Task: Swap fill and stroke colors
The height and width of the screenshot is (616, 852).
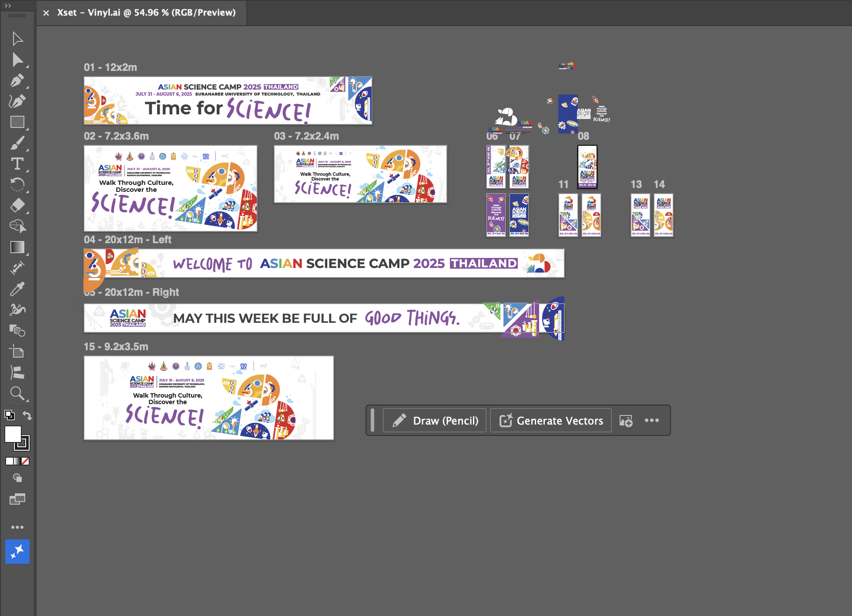Action: [x=27, y=415]
